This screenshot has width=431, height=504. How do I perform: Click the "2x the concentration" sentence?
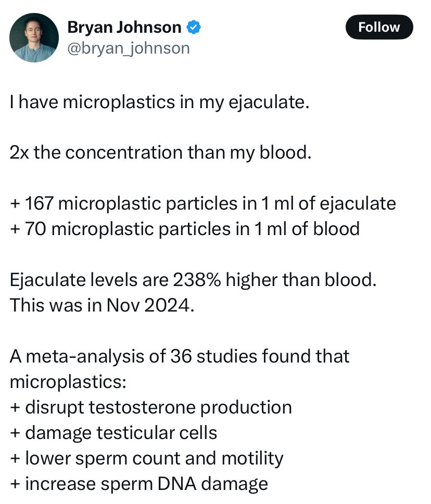[160, 153]
